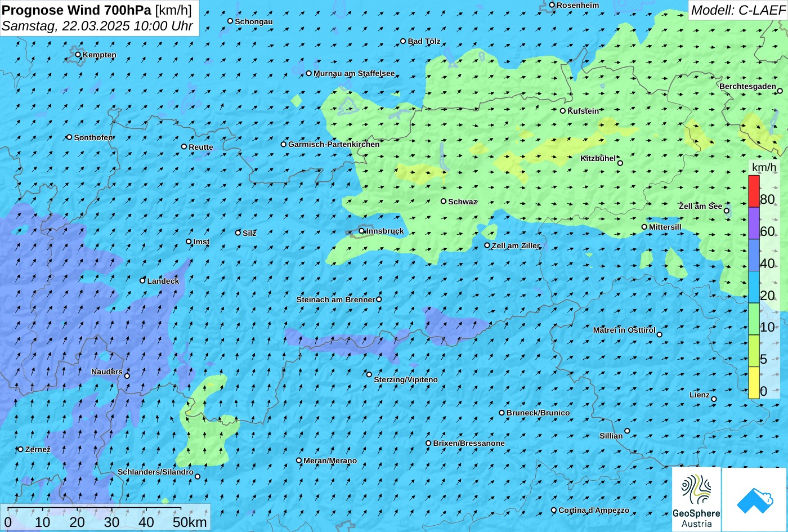
Task: Click the Zernez label
Action: pyautogui.click(x=38, y=449)
